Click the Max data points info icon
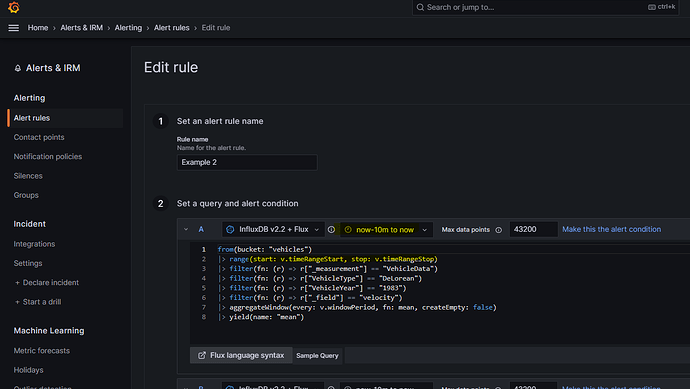690x389 pixels. (499, 230)
